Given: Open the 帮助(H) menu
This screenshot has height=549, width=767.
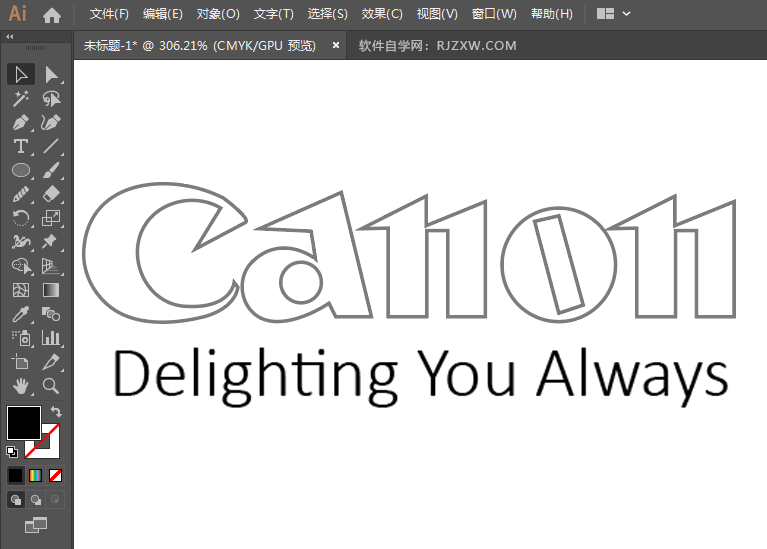Looking at the screenshot, I should coord(552,14).
